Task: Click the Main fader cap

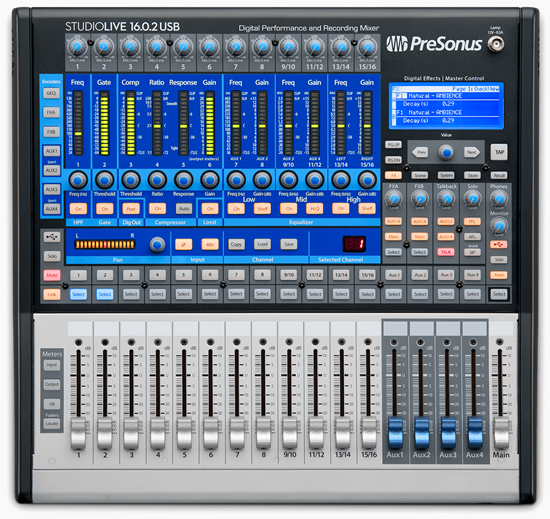Action: click(501, 433)
